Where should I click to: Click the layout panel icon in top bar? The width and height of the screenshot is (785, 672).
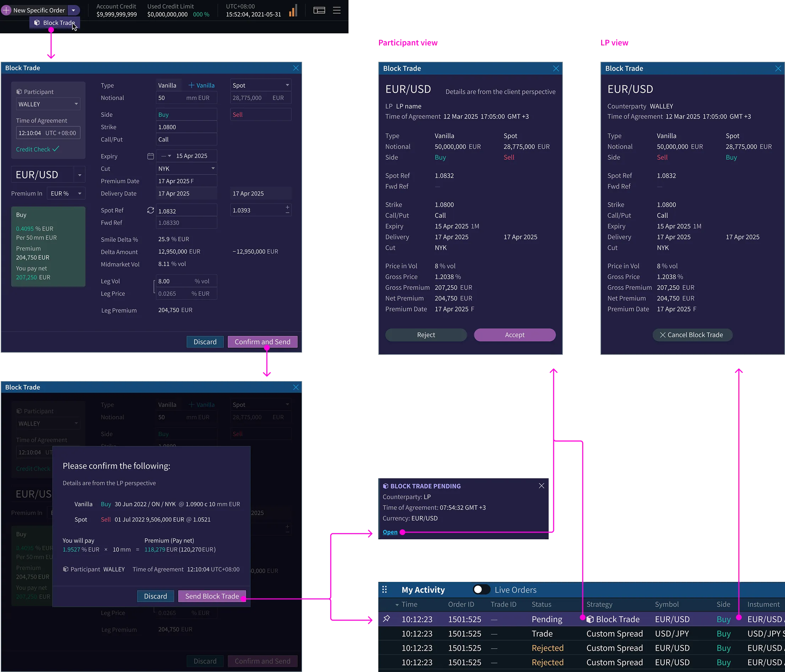click(319, 10)
